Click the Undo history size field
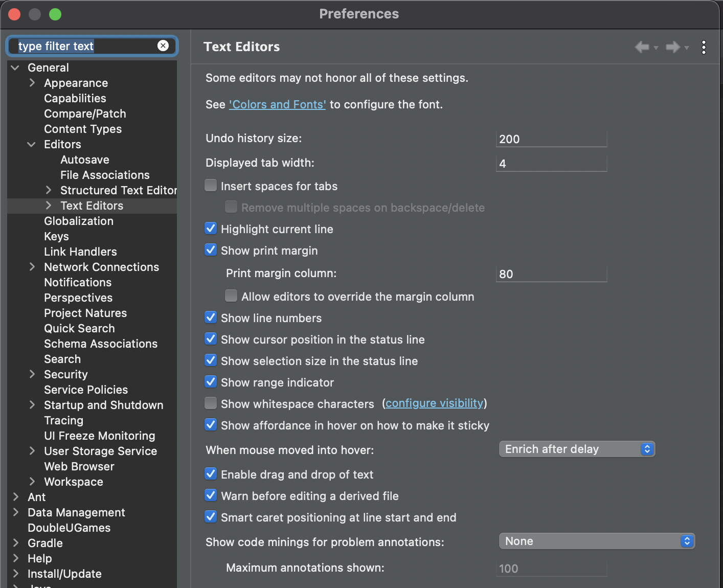The image size is (723, 588). [551, 139]
